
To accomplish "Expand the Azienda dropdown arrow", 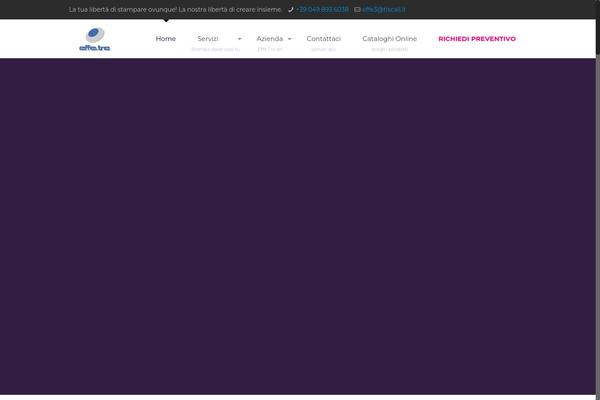I will (290, 38).
